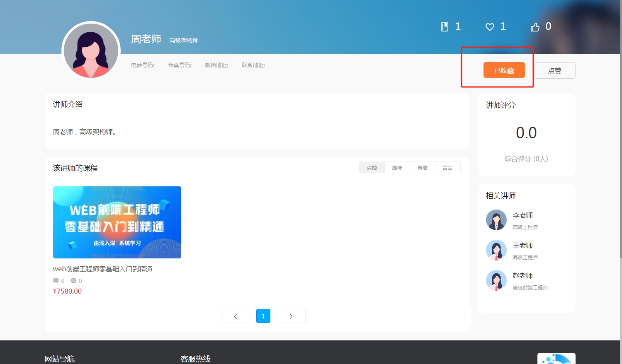Click the 点赞 button
The width and height of the screenshot is (622, 364).
pos(555,70)
